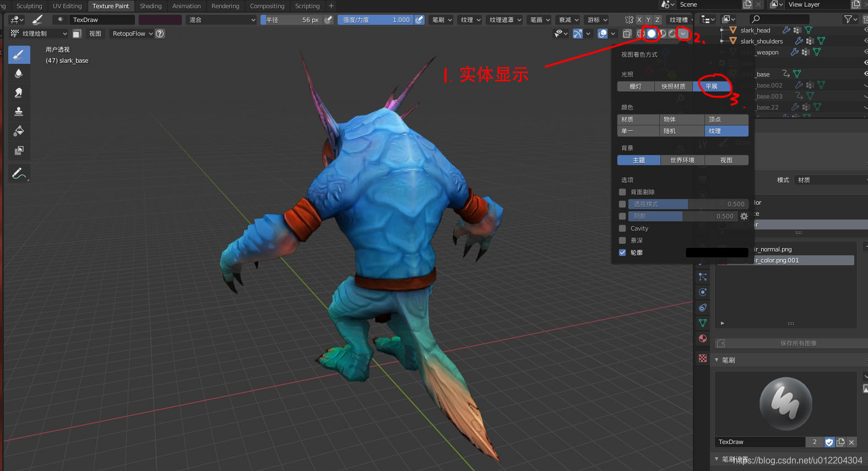Adjust the 半径 radius slider
Viewport: 868px width, 471px height.
(x=291, y=20)
